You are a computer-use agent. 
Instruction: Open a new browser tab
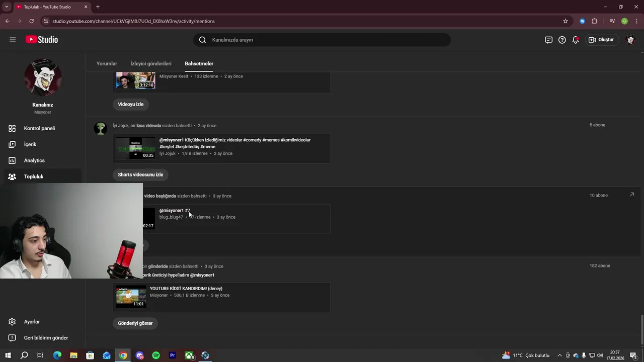click(98, 7)
